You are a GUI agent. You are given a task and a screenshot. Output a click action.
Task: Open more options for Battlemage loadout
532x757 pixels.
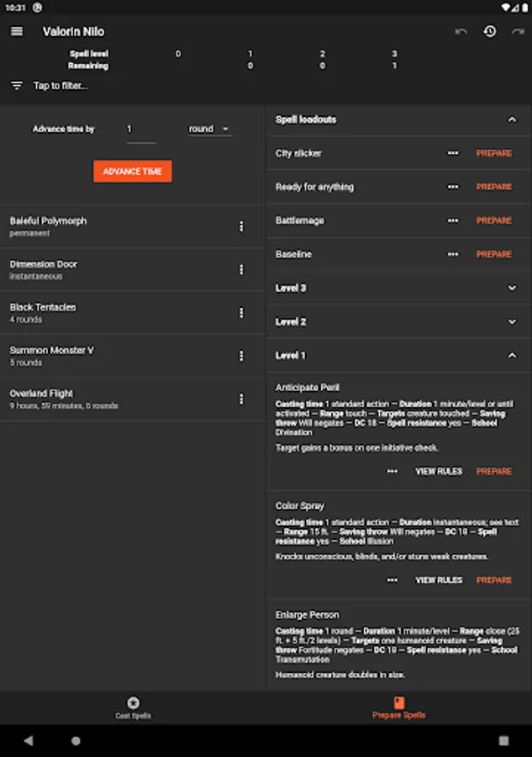coord(453,220)
